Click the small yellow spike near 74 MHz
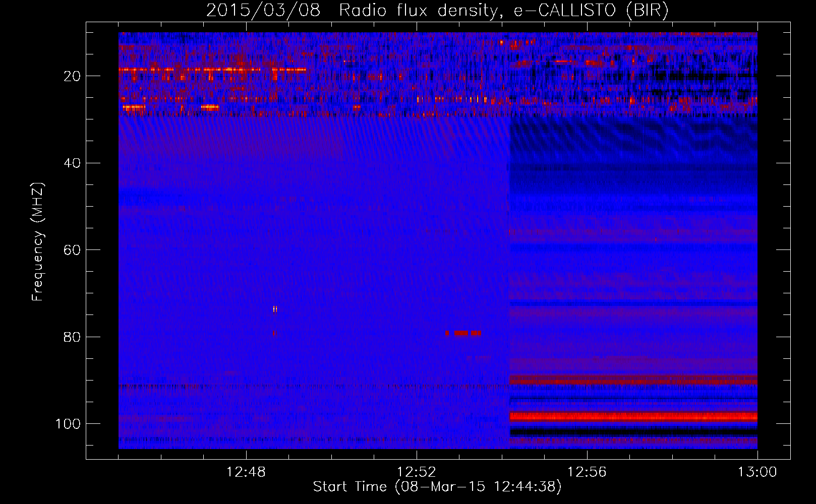Image resolution: width=816 pixels, height=504 pixels. [275, 309]
